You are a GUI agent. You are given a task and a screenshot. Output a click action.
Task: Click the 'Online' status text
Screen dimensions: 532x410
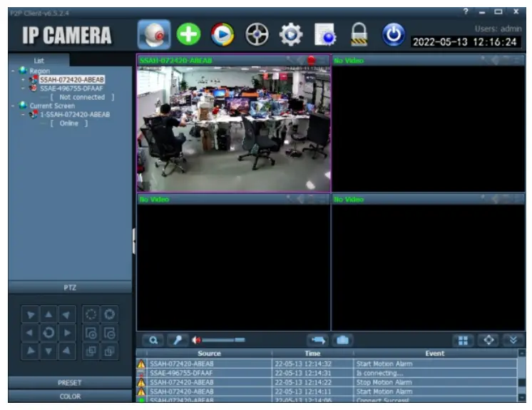click(69, 123)
